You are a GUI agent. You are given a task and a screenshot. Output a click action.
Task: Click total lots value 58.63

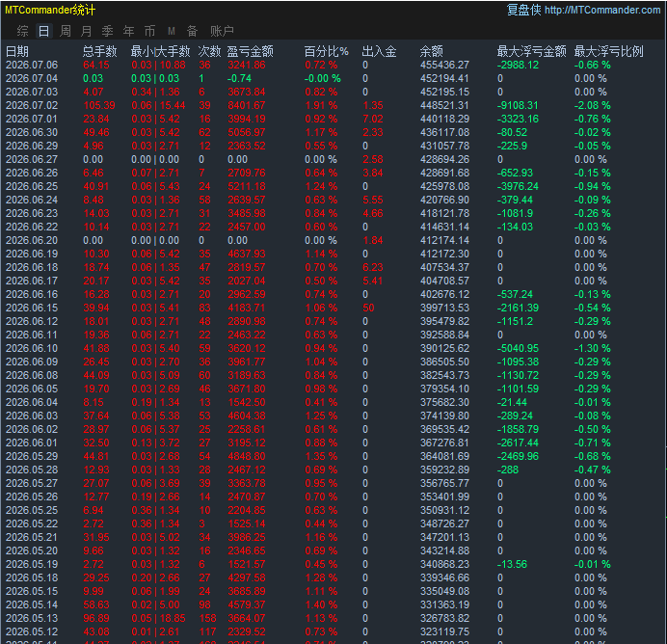96,604
